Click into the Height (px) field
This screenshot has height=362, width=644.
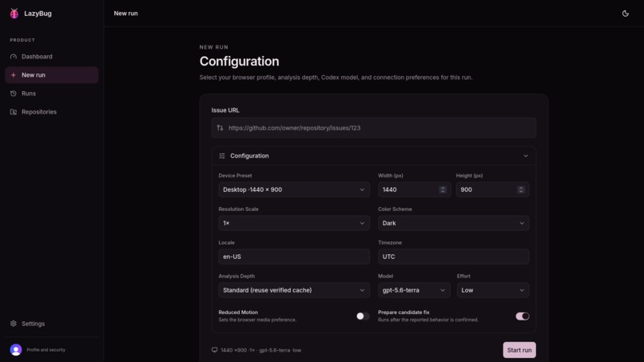pyautogui.click(x=492, y=189)
